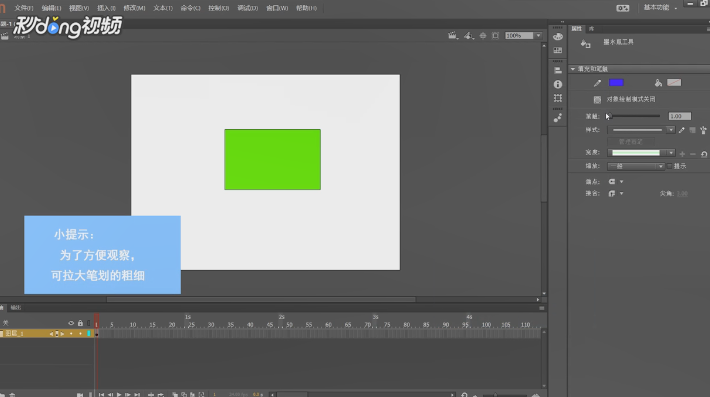
Task: Open the edit scene clapperboard icon
Action: coord(452,35)
